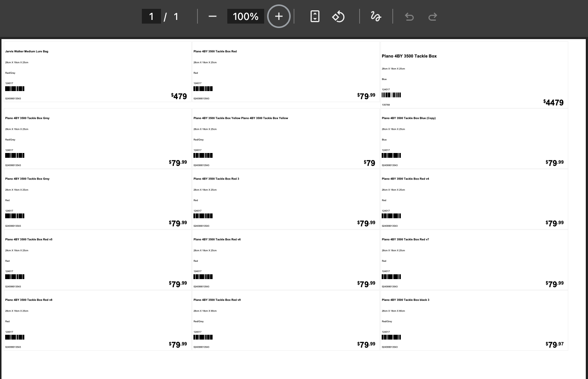Select the Jarvis Walker Medium Lure Bag label
Viewport: 588px width, 379px height.
pos(27,51)
